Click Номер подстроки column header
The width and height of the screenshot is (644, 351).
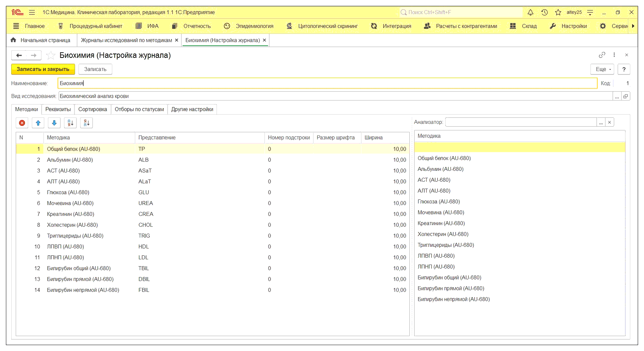click(x=289, y=138)
